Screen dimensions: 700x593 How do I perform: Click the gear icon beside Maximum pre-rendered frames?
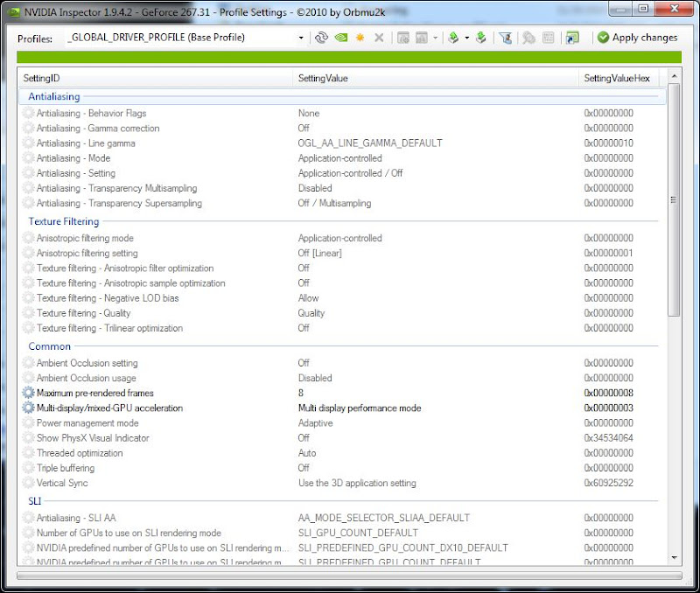pos(28,393)
